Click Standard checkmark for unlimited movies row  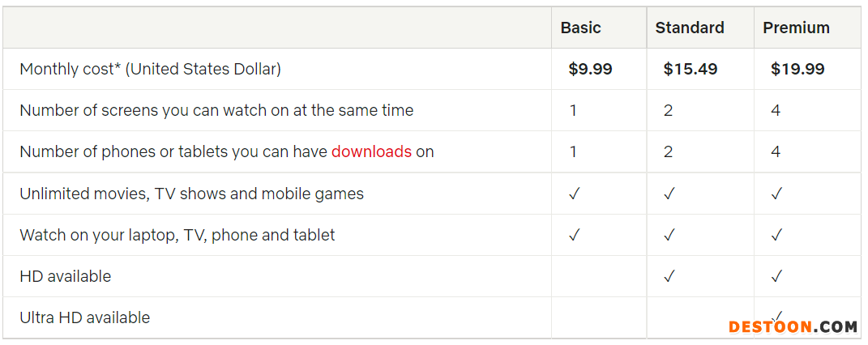point(669,194)
